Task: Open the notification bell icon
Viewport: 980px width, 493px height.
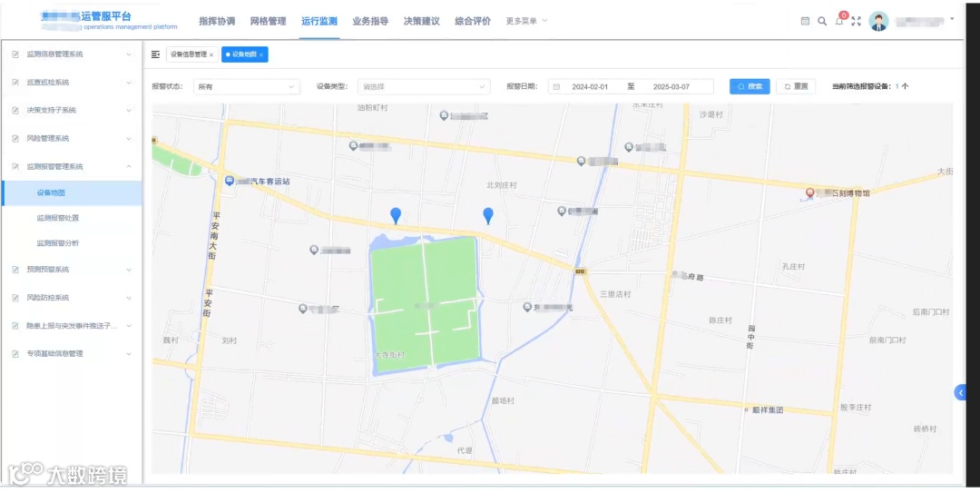Action: 839,21
